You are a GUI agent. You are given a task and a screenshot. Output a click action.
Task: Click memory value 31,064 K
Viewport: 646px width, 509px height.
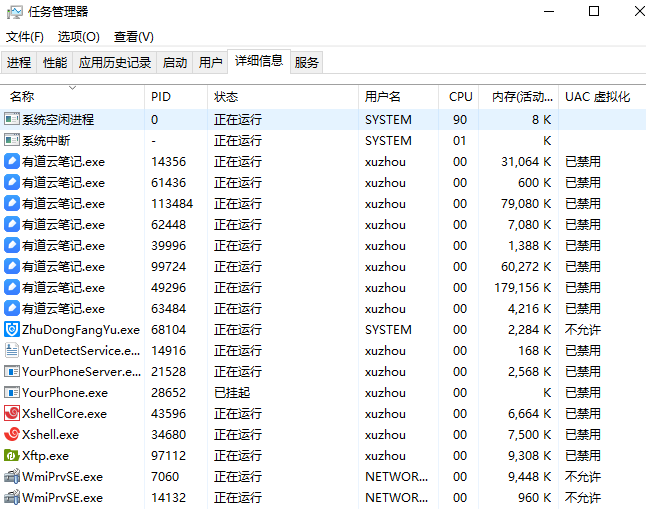(526, 161)
